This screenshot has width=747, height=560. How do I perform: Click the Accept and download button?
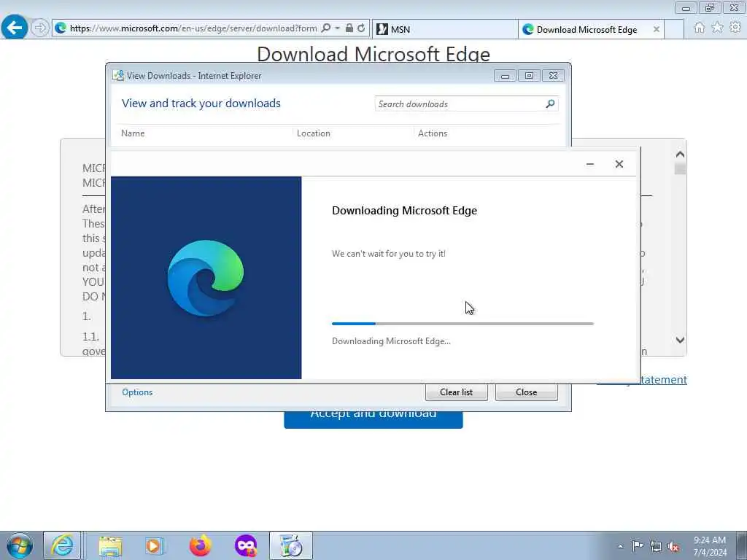pyautogui.click(x=373, y=419)
